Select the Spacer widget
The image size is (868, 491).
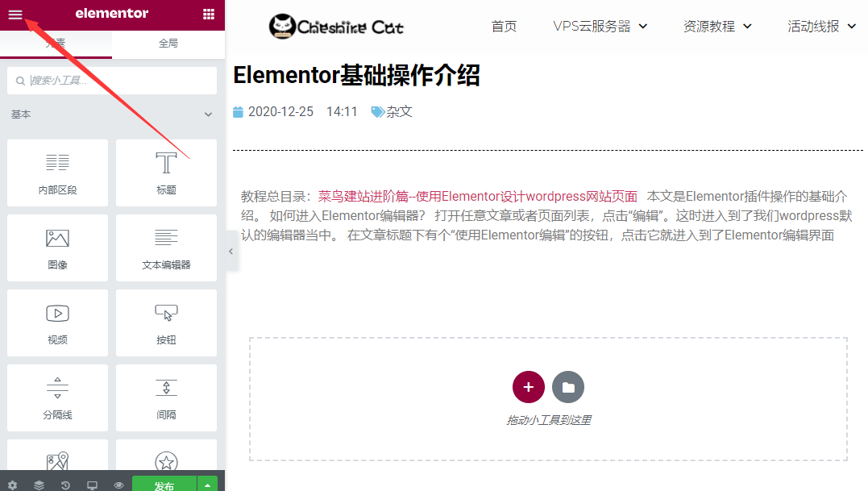click(x=165, y=397)
